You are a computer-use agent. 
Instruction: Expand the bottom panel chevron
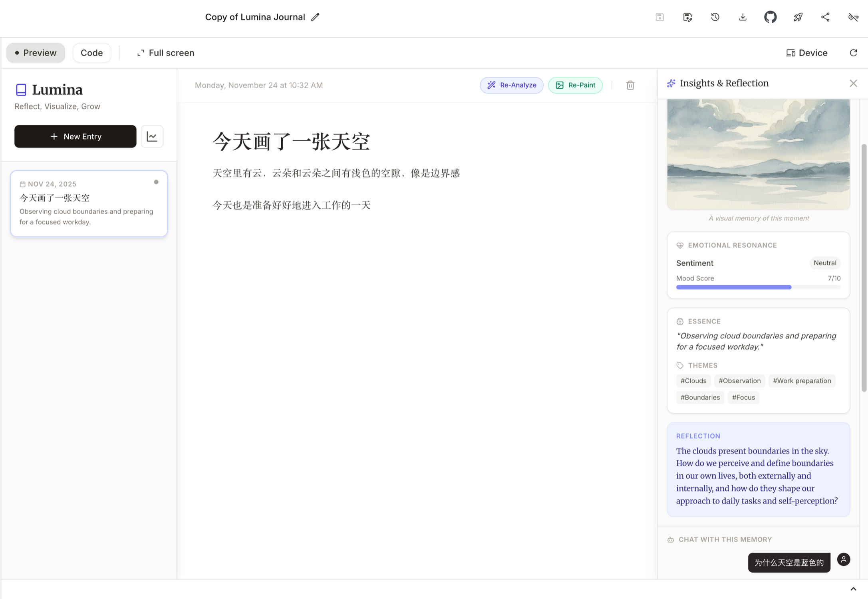pos(853,589)
